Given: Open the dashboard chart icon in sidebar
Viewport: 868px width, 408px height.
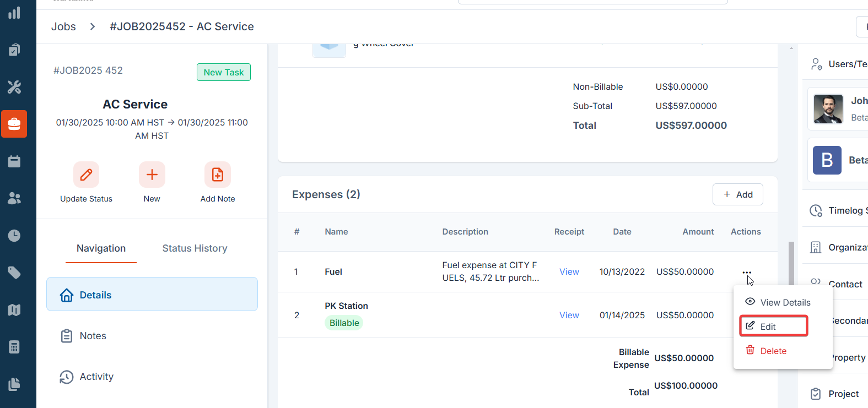Looking at the screenshot, I should click(x=14, y=13).
